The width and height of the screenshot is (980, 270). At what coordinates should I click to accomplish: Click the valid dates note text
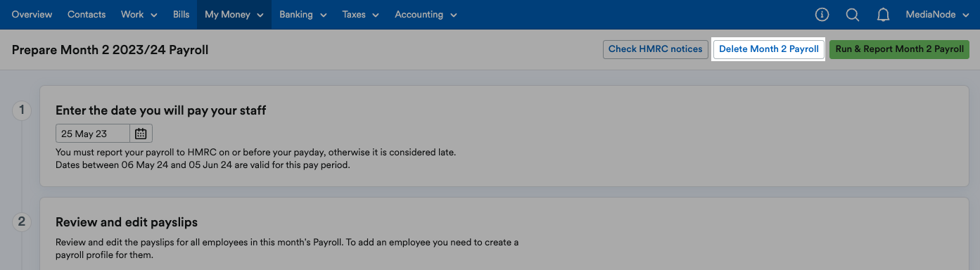coord(203,166)
